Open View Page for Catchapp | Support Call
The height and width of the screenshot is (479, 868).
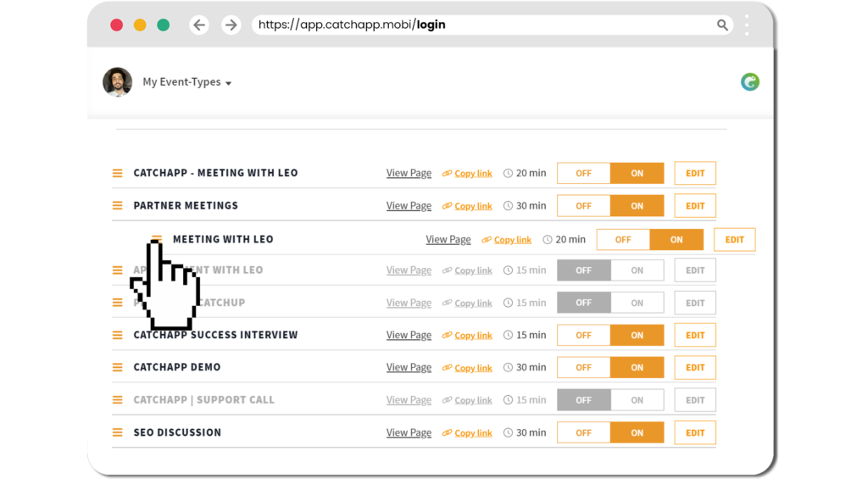[x=409, y=400]
